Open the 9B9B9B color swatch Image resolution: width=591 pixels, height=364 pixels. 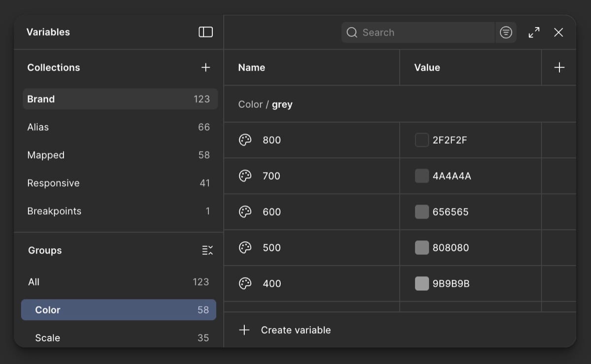point(422,283)
